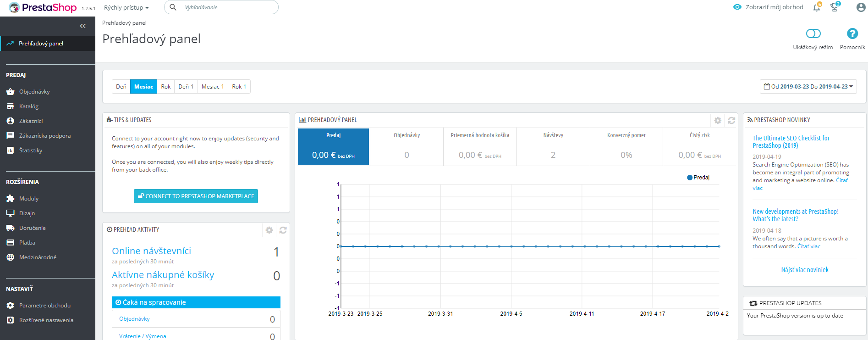Collapse the sidebar menu with double chevron

tap(82, 26)
